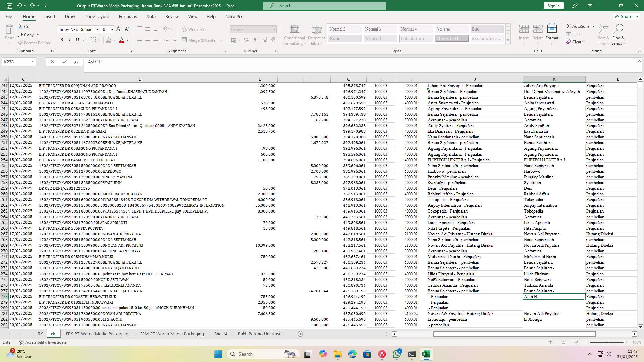Toggle Wrap Text on the selection

[x=194, y=29]
